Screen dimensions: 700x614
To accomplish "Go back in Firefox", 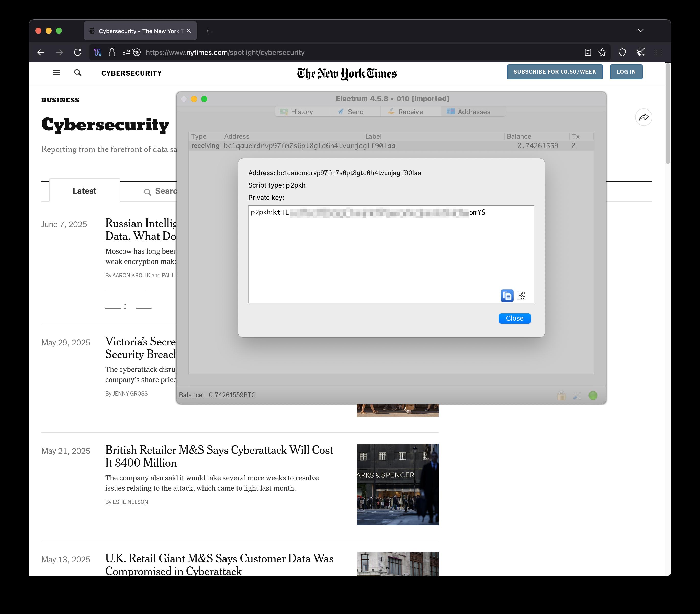I will tap(41, 52).
